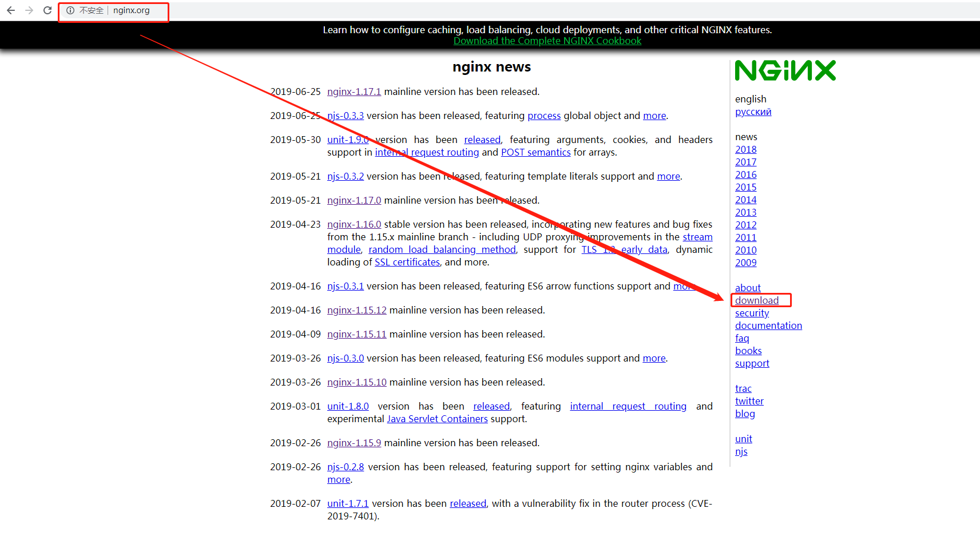Open the SSL certificates link
Viewport: 980px width, 536px height.
tap(407, 262)
